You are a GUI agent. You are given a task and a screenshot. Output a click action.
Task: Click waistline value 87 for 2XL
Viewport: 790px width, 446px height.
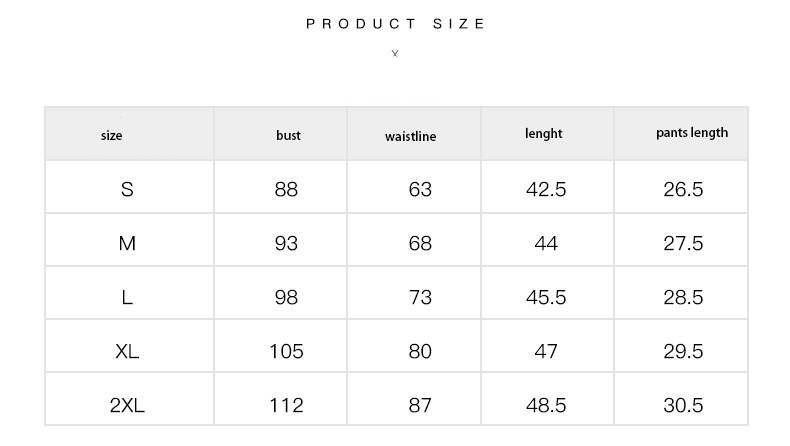coord(420,405)
